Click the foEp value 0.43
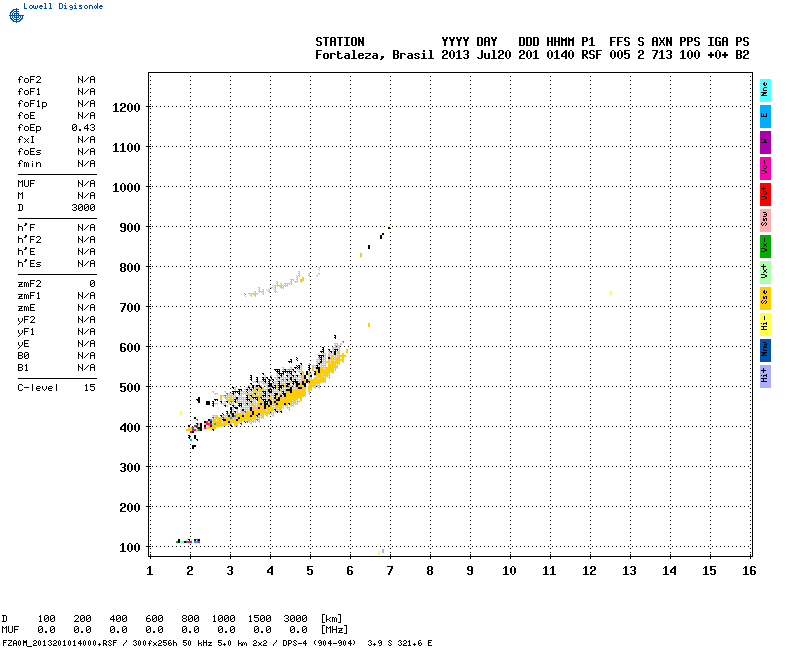Image resolution: width=800 pixels, height=650 pixels. click(x=83, y=127)
